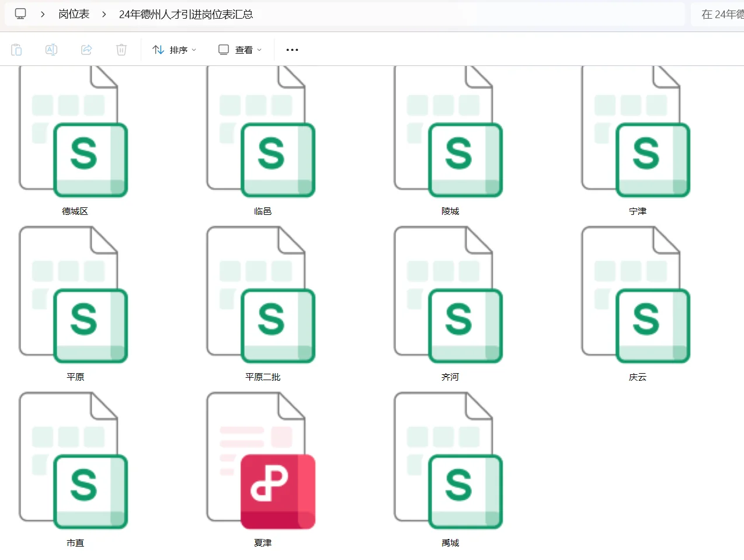Click the 庆云 file name label
744x560 pixels.
pos(638,377)
